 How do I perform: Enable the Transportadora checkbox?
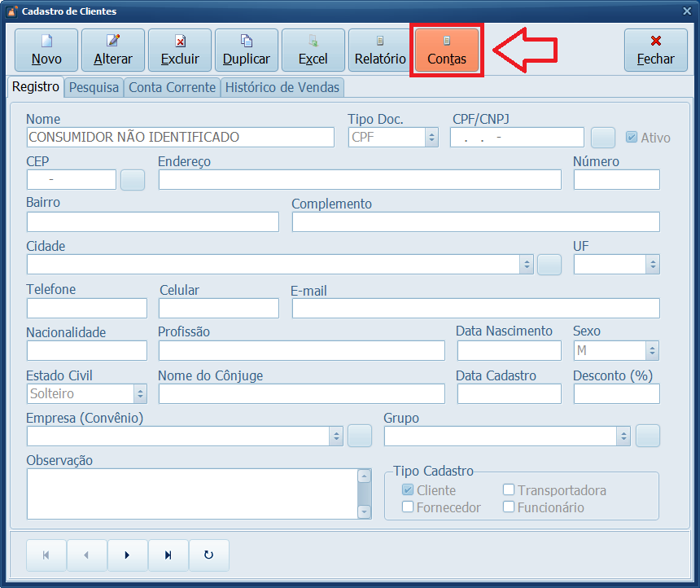[x=509, y=490]
